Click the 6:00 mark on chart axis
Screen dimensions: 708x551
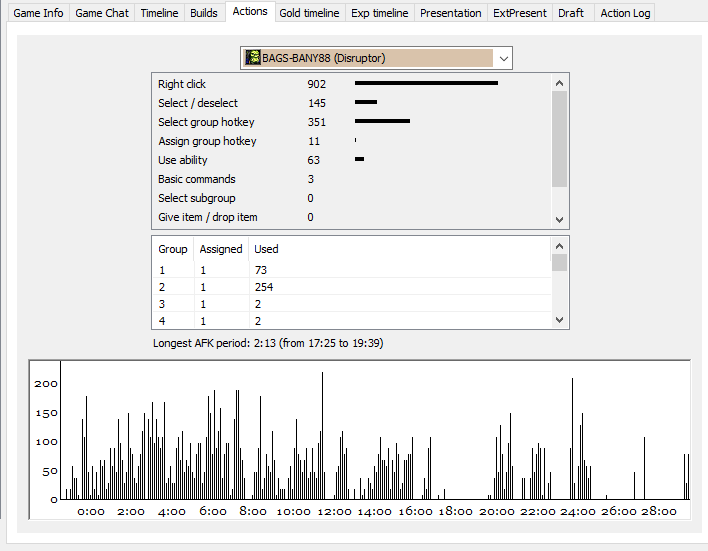point(213,512)
